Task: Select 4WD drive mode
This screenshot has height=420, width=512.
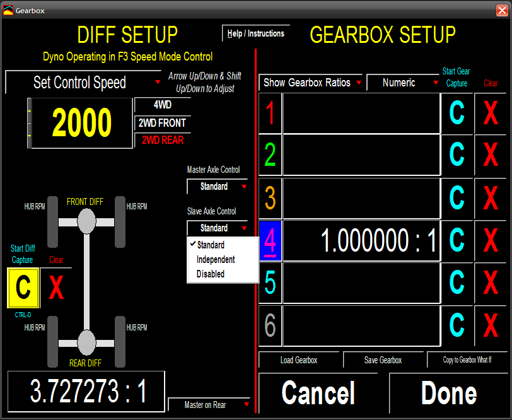Action: [162, 105]
